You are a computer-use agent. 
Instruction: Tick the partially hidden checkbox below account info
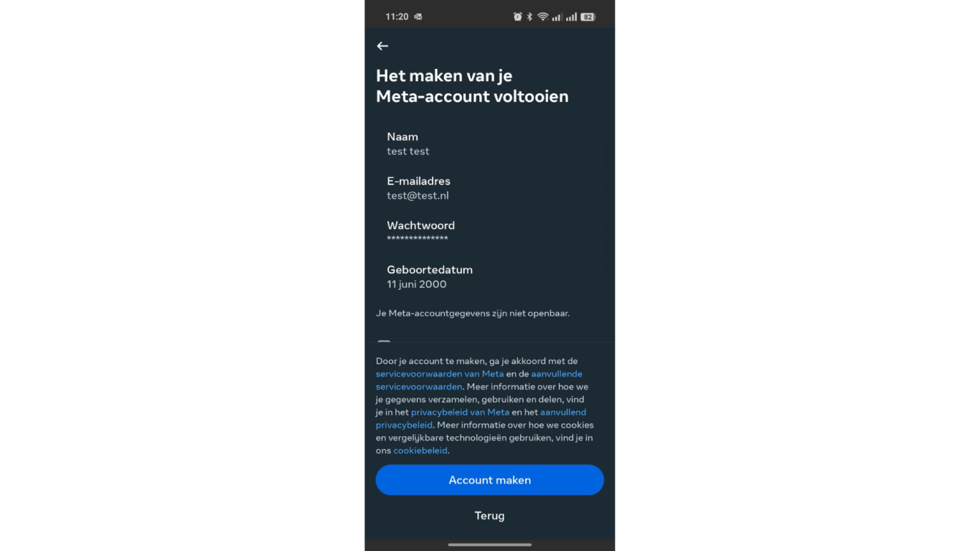384,342
